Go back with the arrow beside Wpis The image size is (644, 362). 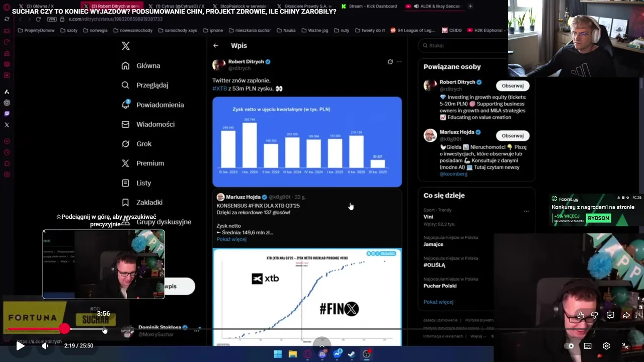coord(216,45)
